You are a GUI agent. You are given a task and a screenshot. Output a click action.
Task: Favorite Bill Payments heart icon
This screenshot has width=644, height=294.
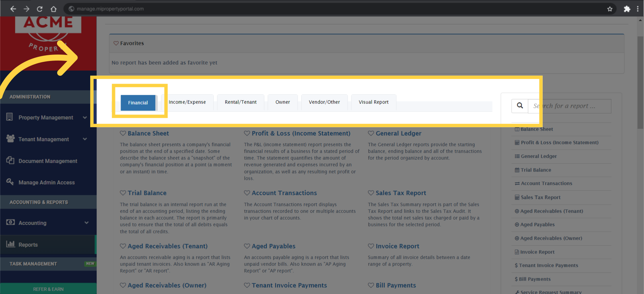tap(371, 285)
